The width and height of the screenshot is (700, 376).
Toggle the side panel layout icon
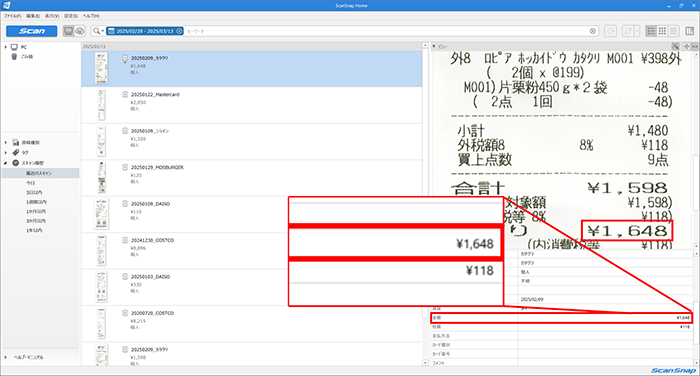(690, 31)
